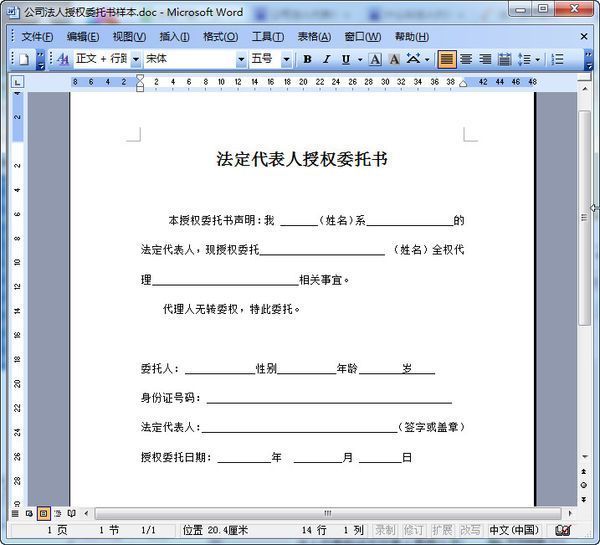
Task: Toggle 改写 overtype mode in status bar
Action: click(x=470, y=530)
